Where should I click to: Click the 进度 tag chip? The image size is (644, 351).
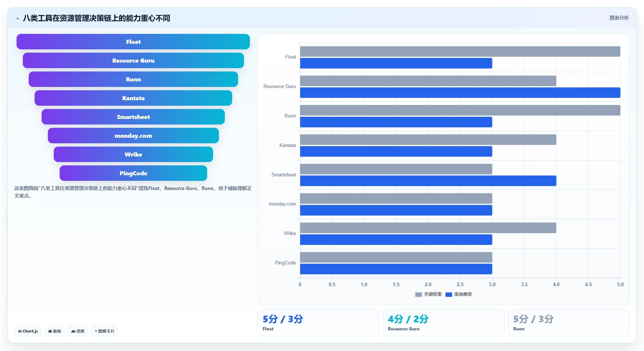78,331
